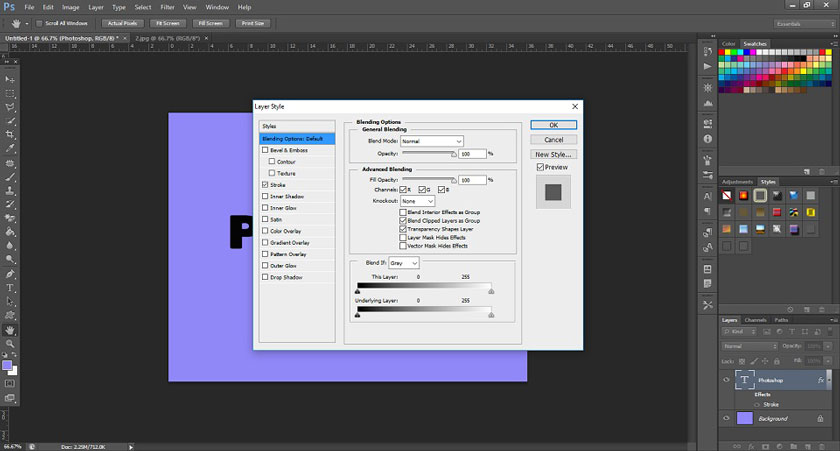The width and height of the screenshot is (840, 451).
Task: Toggle Blend Interior Effects as Group checkbox
Action: 403,212
